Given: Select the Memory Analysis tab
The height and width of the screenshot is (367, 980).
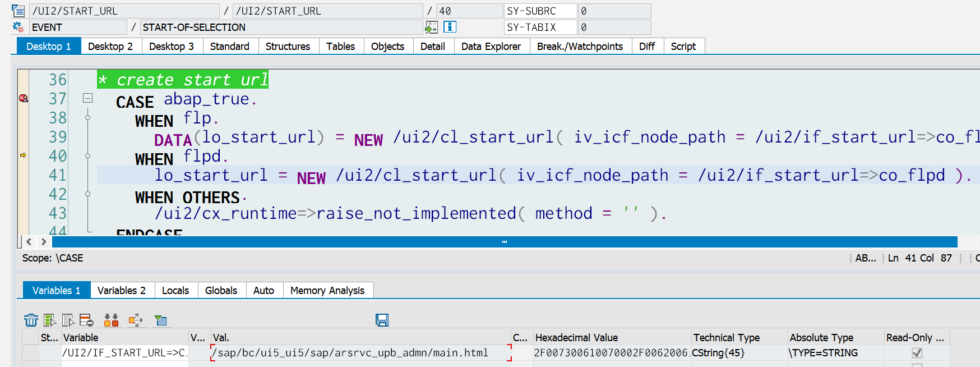Looking at the screenshot, I should 327,290.
